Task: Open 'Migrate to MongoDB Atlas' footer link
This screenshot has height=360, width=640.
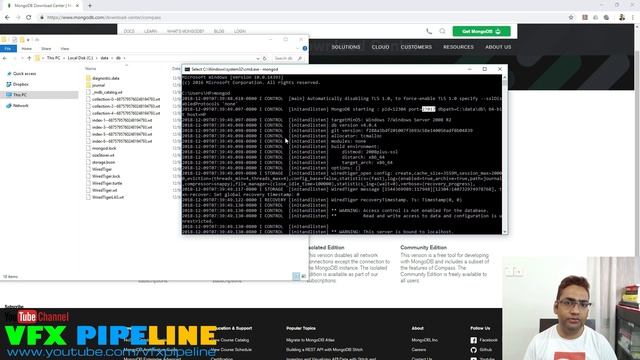Action: (x=310, y=340)
